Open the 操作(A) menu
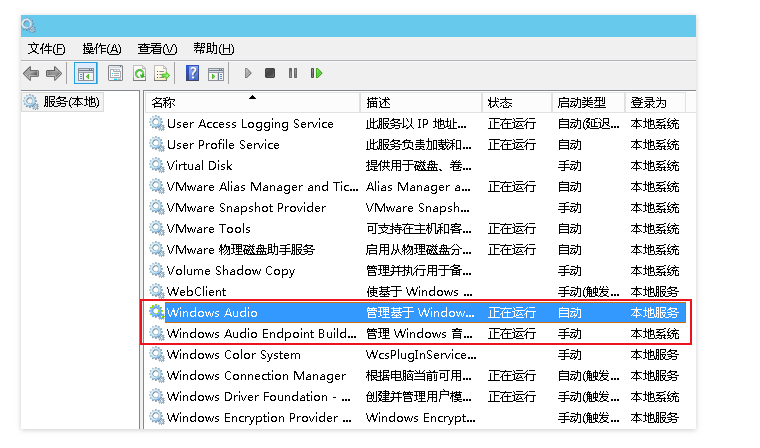This screenshot has height=448, width=760. tap(102, 48)
